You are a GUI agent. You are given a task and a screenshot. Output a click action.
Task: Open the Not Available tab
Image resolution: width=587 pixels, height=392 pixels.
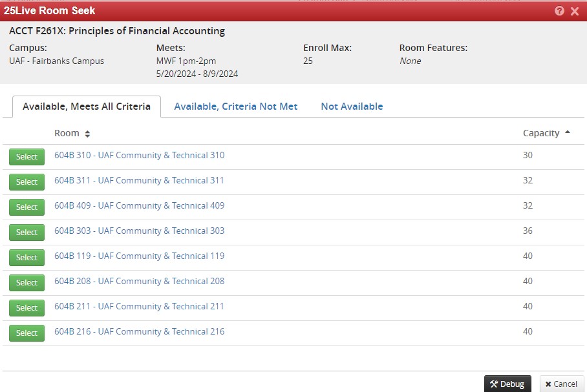(352, 107)
